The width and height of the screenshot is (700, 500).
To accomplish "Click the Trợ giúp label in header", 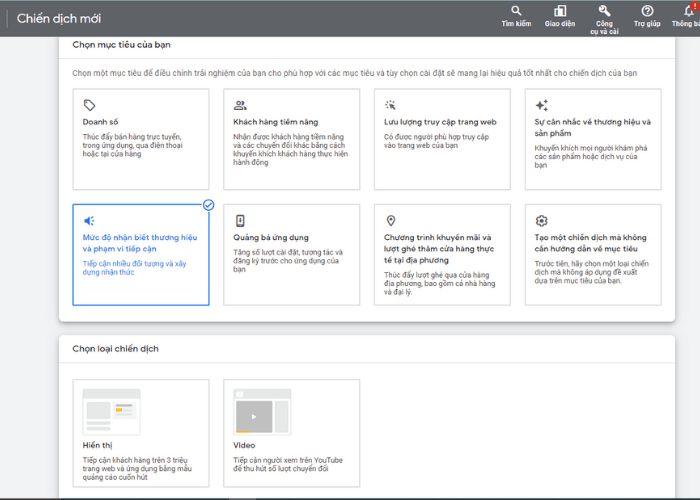I will (647, 24).
